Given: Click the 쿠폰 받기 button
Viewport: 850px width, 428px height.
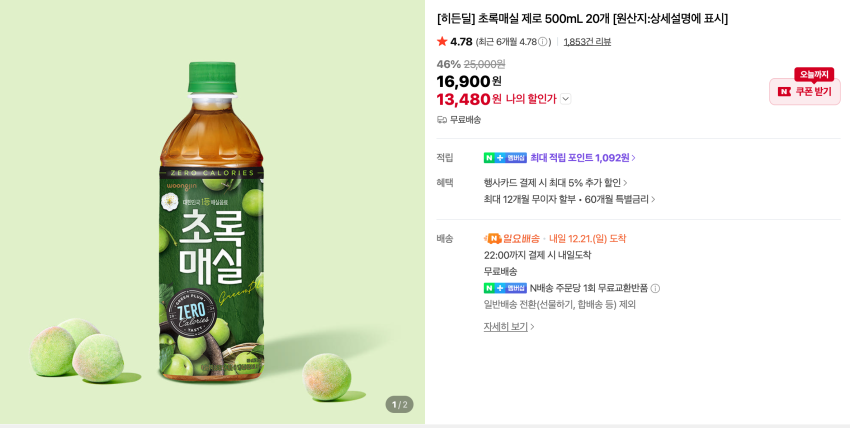Looking at the screenshot, I should pyautogui.click(x=805, y=92).
